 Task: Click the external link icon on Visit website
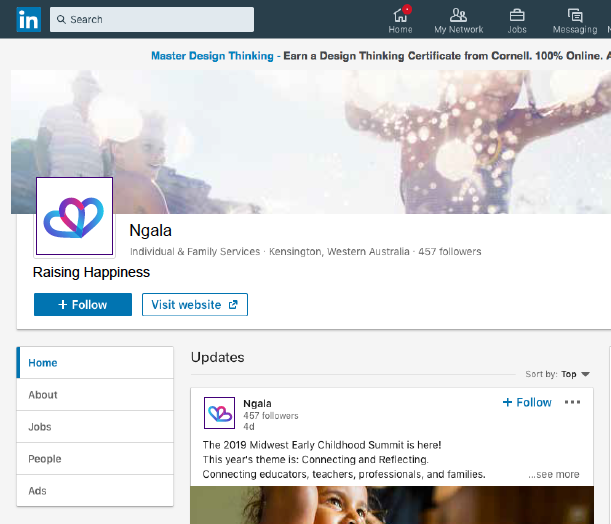[233, 305]
